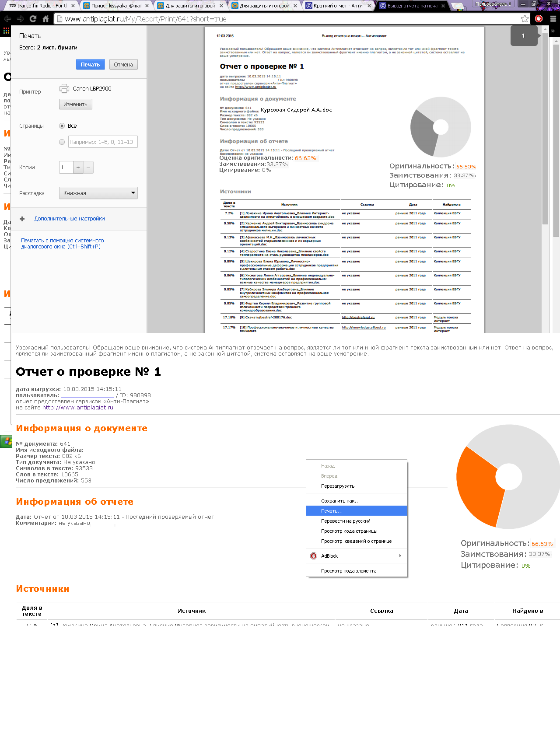Click the Источник column header on page
Viewport: 560px width, 751px height.
192,611
